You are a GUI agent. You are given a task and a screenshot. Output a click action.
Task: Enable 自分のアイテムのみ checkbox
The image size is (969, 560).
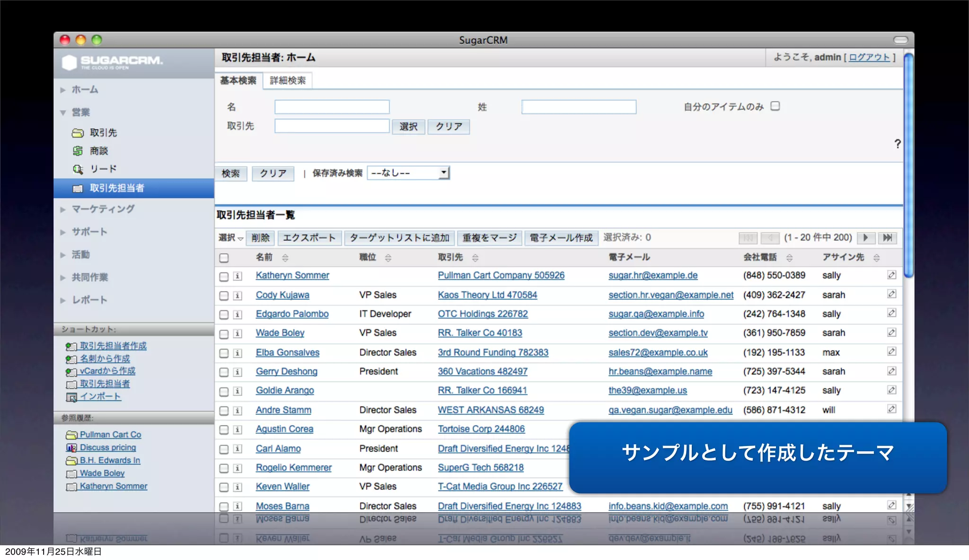point(775,106)
